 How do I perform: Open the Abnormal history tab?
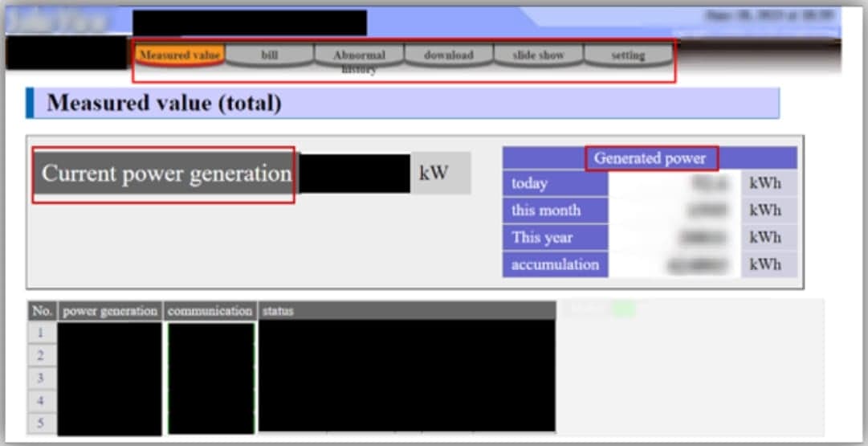point(359,56)
